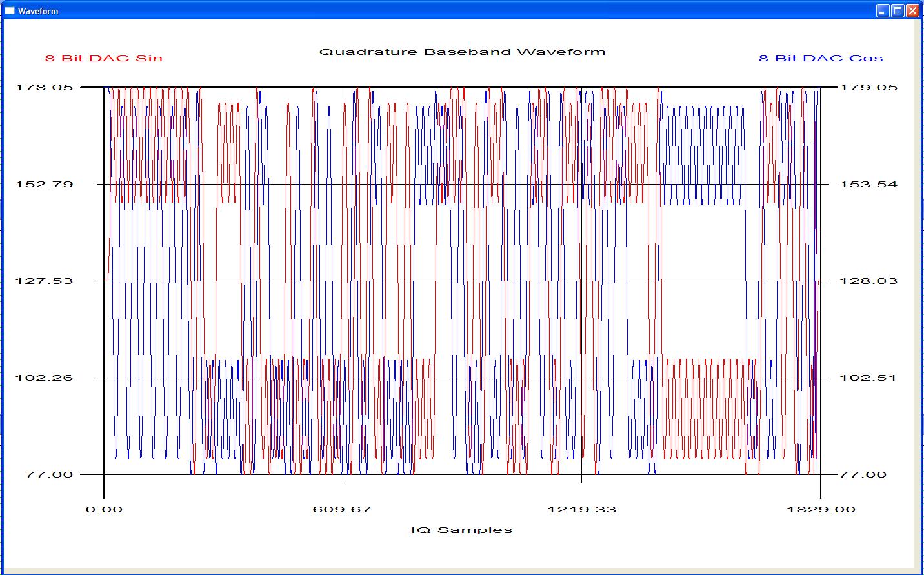The height and width of the screenshot is (575, 924).
Task: Click the Waveform title bar text
Action: (38, 11)
